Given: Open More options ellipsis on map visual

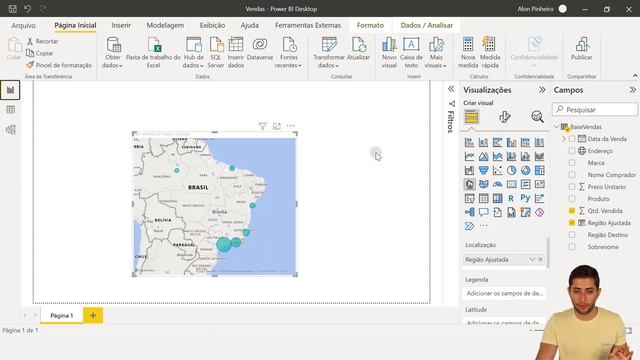Looking at the screenshot, I should tap(291, 126).
